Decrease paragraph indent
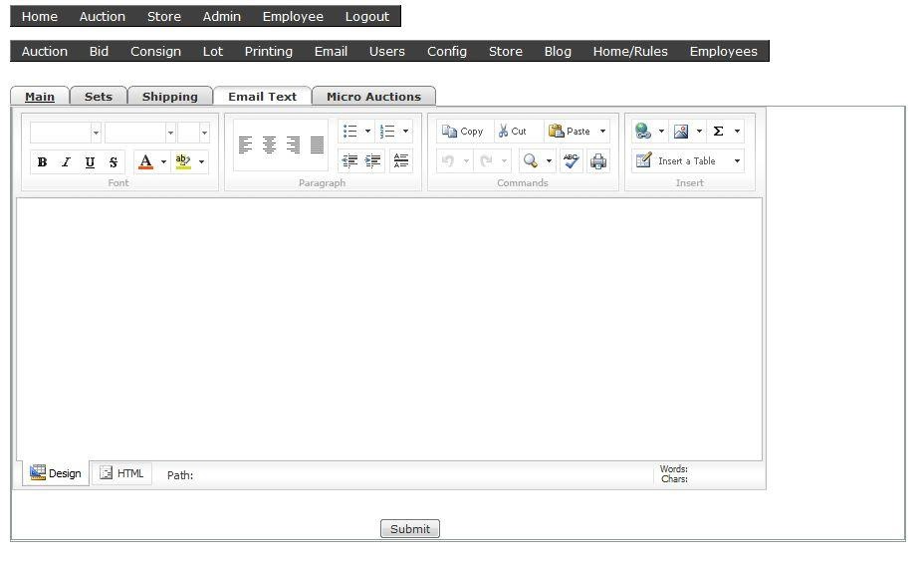 coord(349,160)
